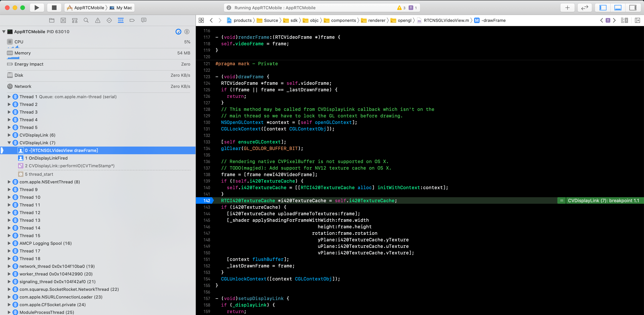Open the Breakpoint navigator icon
This screenshot has width=644, height=315.
[x=132, y=20]
